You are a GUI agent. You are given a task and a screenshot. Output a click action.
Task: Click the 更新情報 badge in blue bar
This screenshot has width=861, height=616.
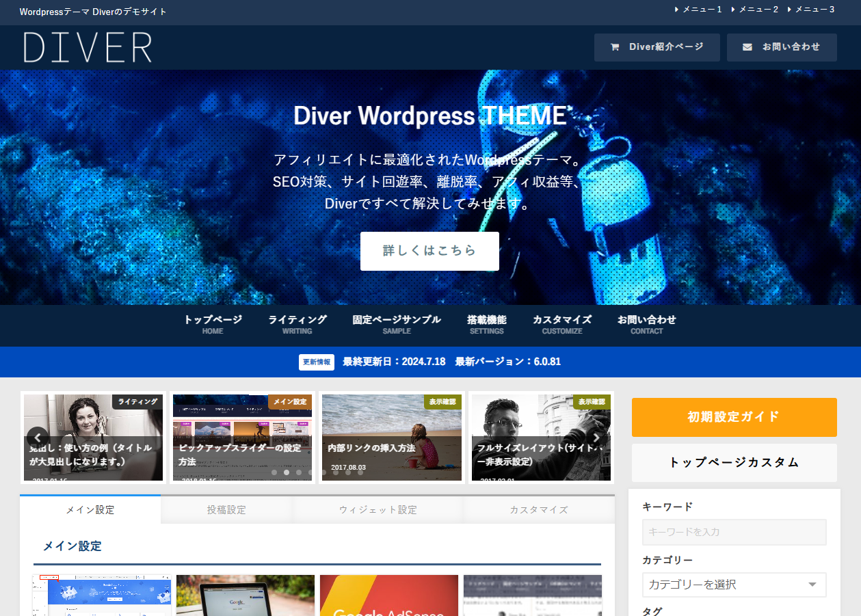click(317, 362)
